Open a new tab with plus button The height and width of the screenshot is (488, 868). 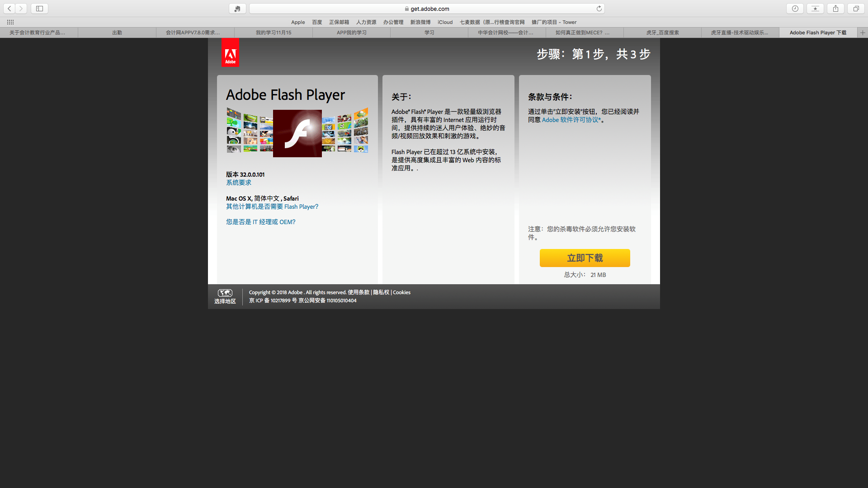click(863, 33)
